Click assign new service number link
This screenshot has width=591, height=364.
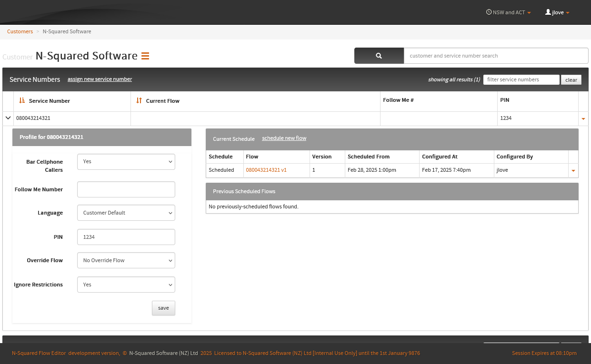coord(100,79)
